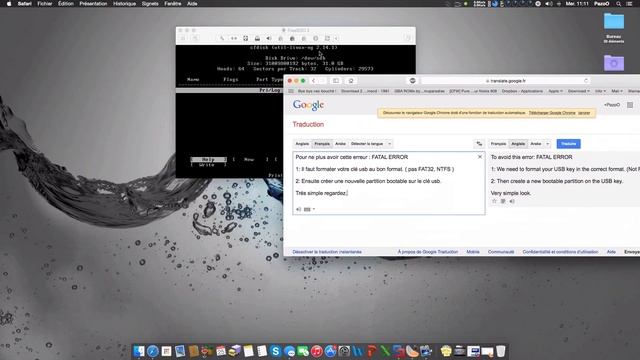The width and height of the screenshot is (640, 360).
Task: Open the virtual keyboard icon under source text
Action: click(x=307, y=209)
